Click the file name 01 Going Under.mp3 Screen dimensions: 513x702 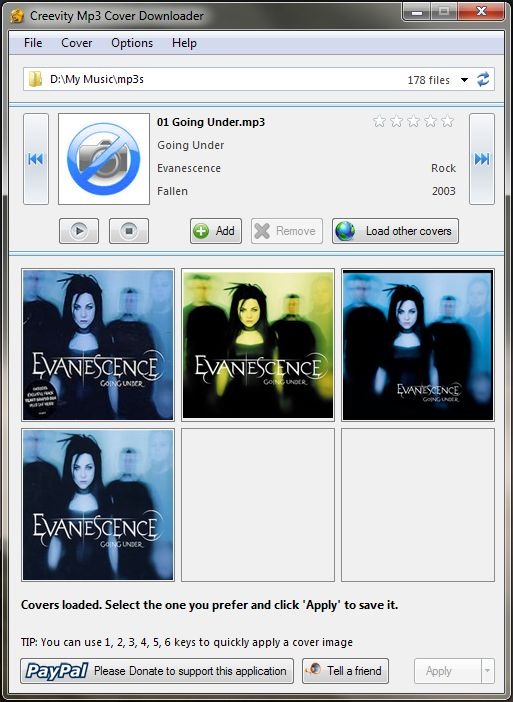point(211,122)
